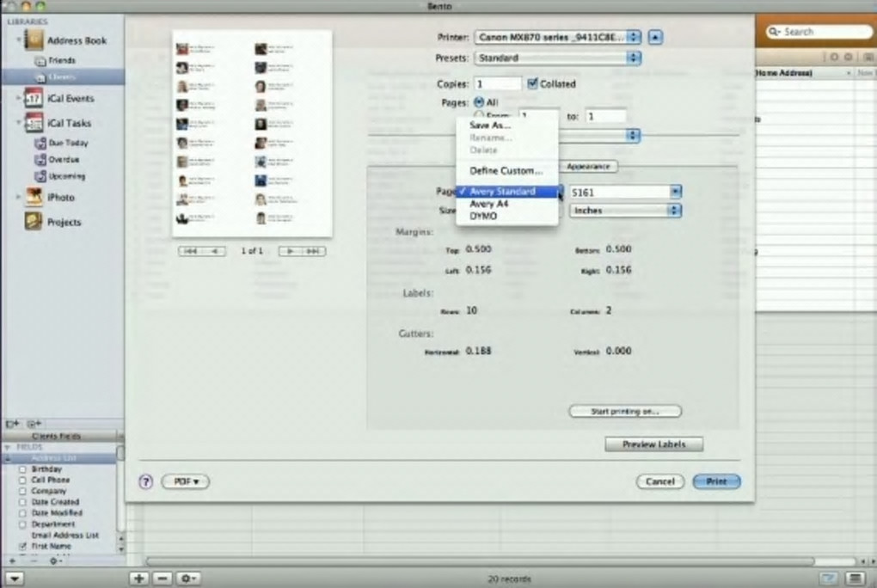Select the Overdue collection icon
This screenshot has height=588, width=877.
[40, 160]
